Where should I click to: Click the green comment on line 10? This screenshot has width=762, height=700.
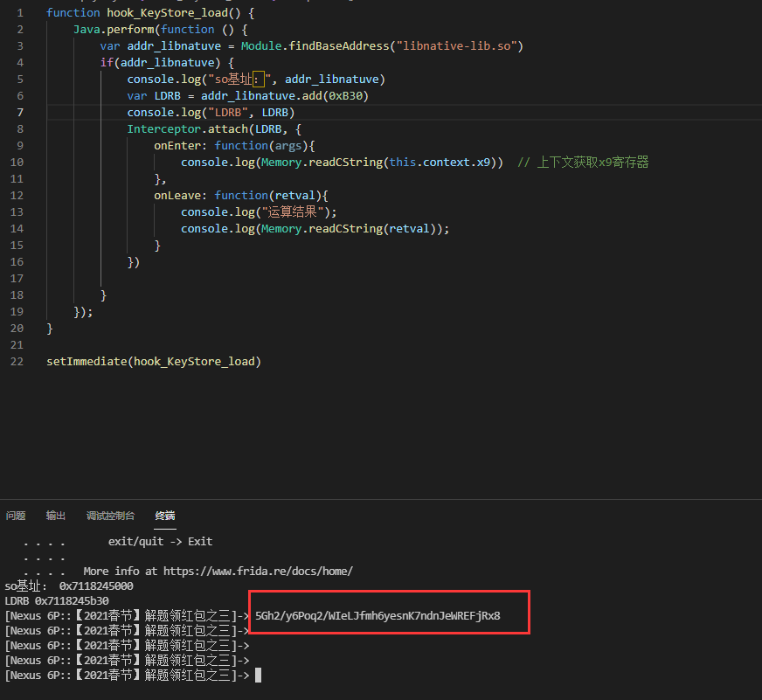point(583,162)
